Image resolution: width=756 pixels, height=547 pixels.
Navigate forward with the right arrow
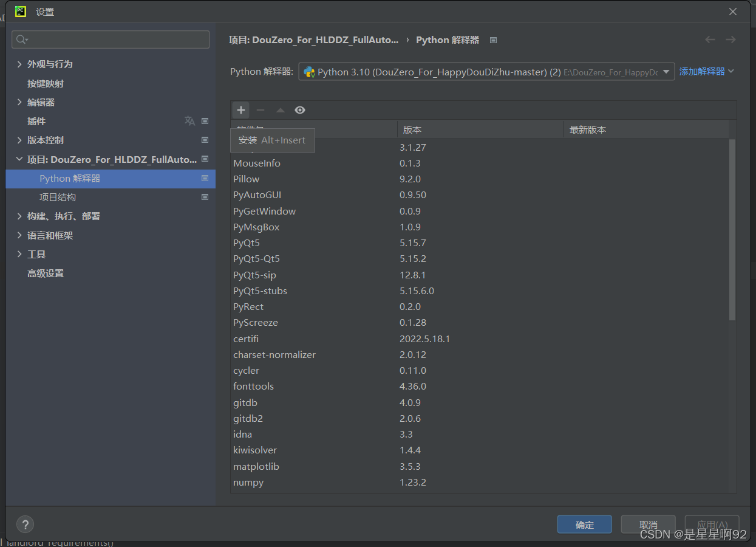pyautogui.click(x=730, y=40)
